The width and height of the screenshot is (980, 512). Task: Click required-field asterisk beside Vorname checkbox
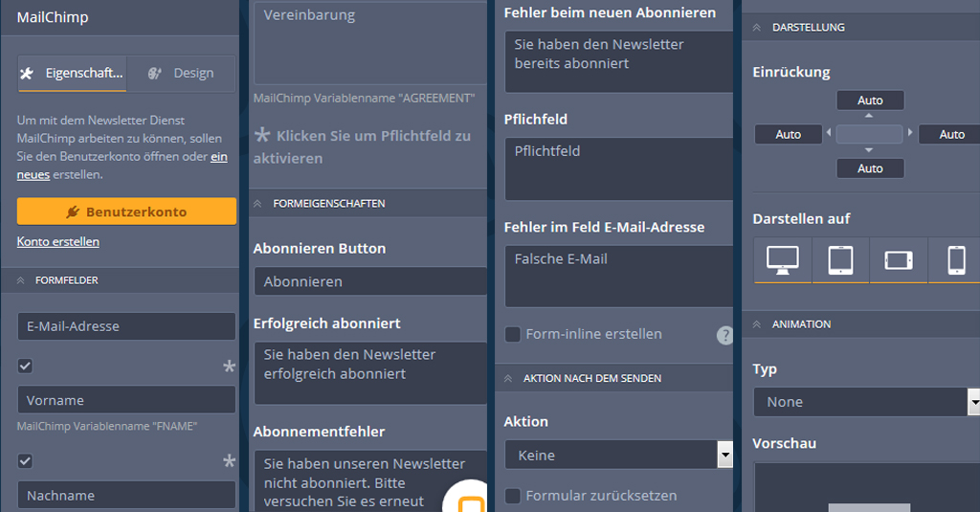point(229,367)
